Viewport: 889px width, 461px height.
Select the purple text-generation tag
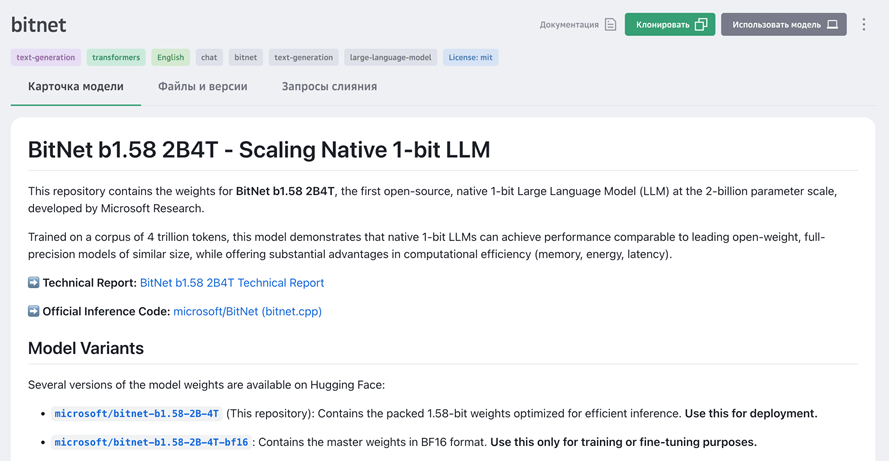tap(46, 58)
